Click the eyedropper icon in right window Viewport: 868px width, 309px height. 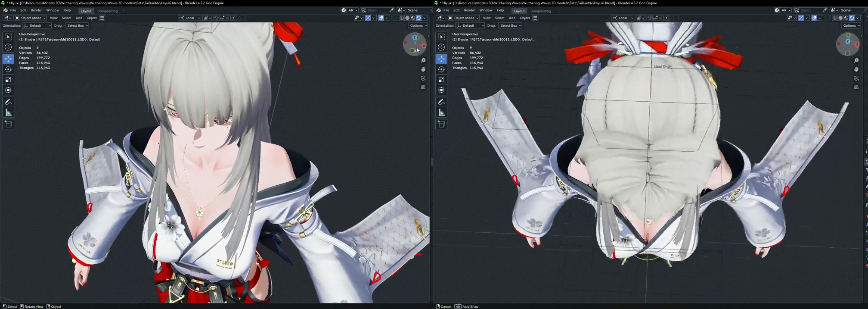point(825,10)
